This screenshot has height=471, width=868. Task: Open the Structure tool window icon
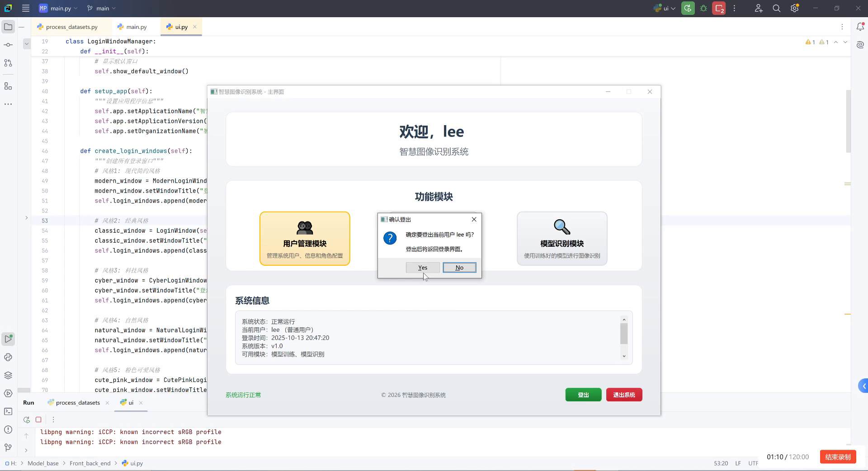8,86
